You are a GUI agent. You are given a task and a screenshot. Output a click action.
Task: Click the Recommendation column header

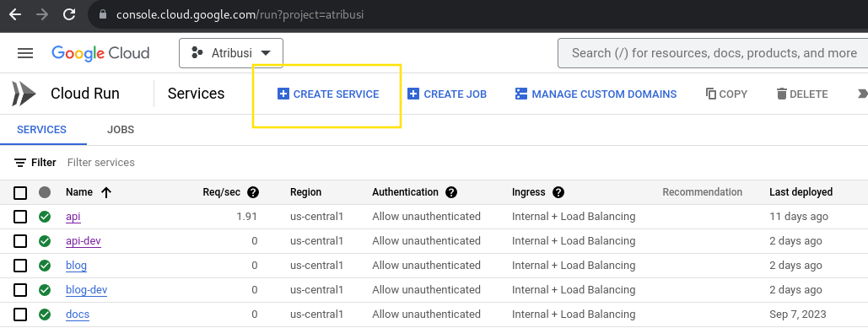click(703, 192)
